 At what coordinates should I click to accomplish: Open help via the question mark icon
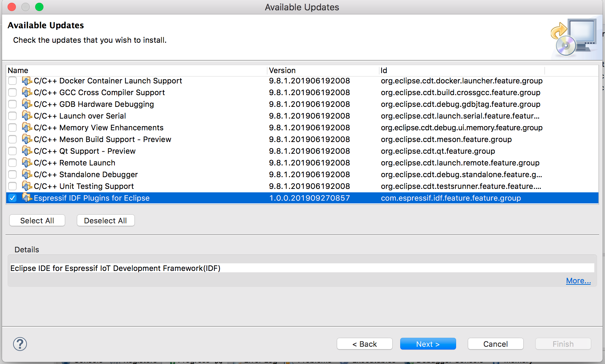[x=19, y=344]
